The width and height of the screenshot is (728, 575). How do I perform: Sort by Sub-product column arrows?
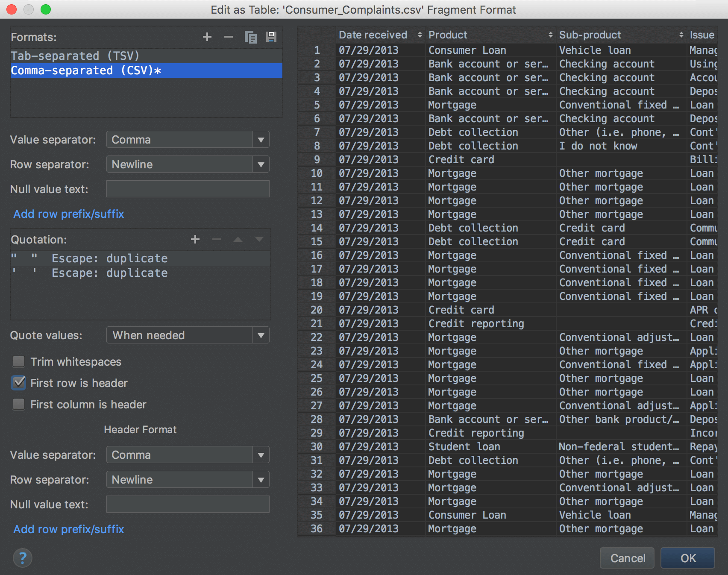click(x=681, y=35)
